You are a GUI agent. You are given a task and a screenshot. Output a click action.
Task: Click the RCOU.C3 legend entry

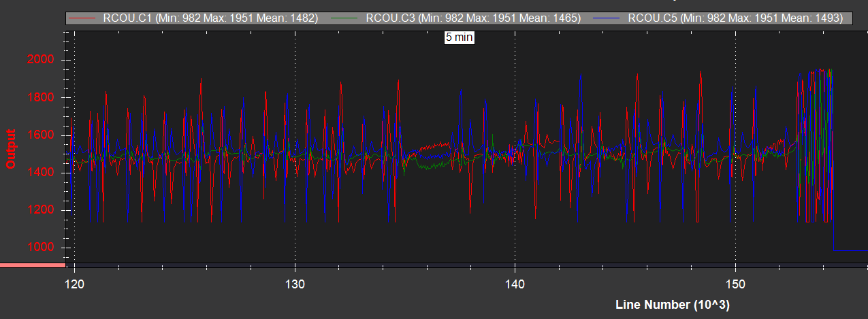point(457,18)
